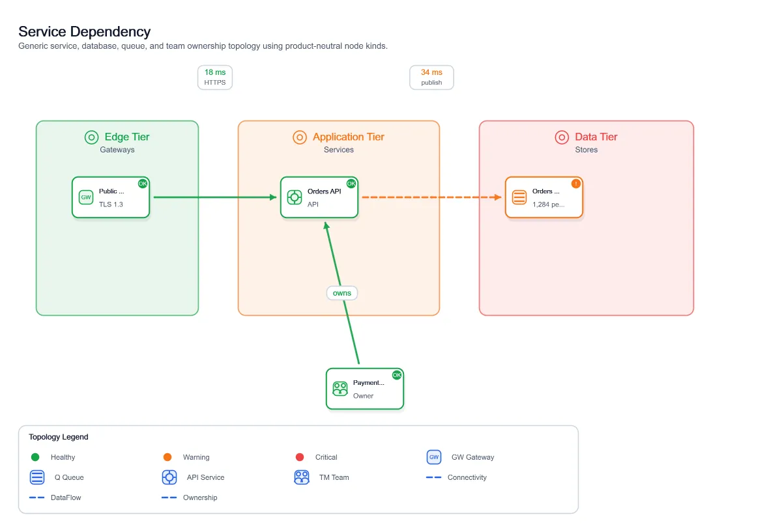This screenshot has height=532, width=782.
Task: Click OK badge on Public gateway node
Action: coord(143,184)
